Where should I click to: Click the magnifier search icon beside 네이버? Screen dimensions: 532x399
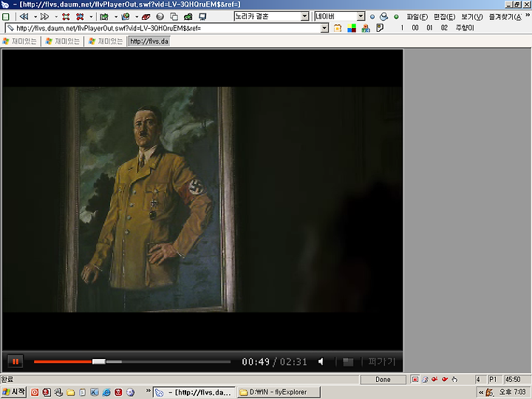click(x=384, y=16)
